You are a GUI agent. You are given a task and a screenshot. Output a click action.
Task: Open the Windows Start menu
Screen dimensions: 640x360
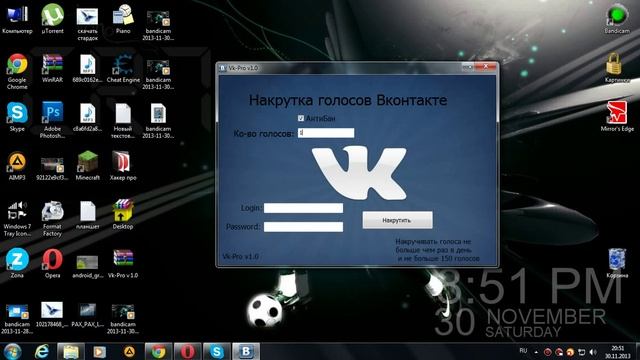click(x=12, y=351)
